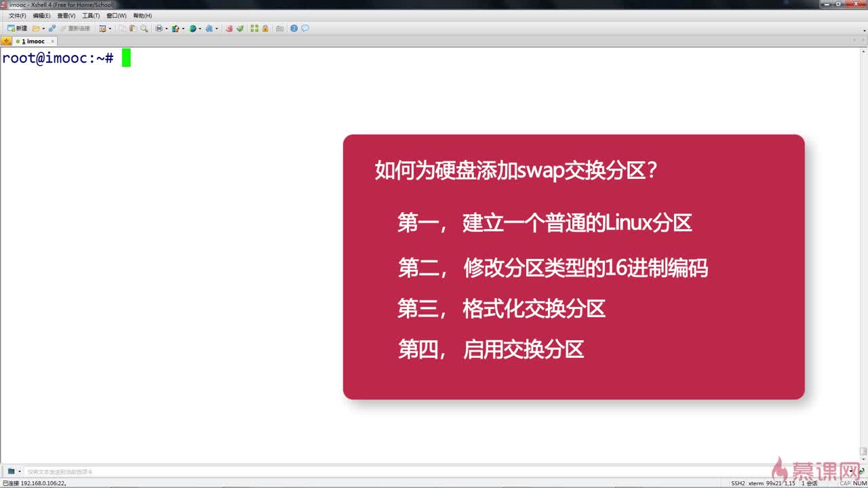The width and height of the screenshot is (868, 488).
Task: Expand the globe encoding dropdown arrow
Action: 200,28
